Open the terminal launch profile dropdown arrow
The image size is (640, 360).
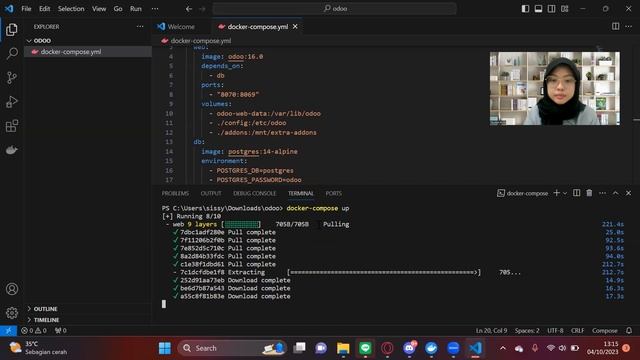(x=565, y=193)
